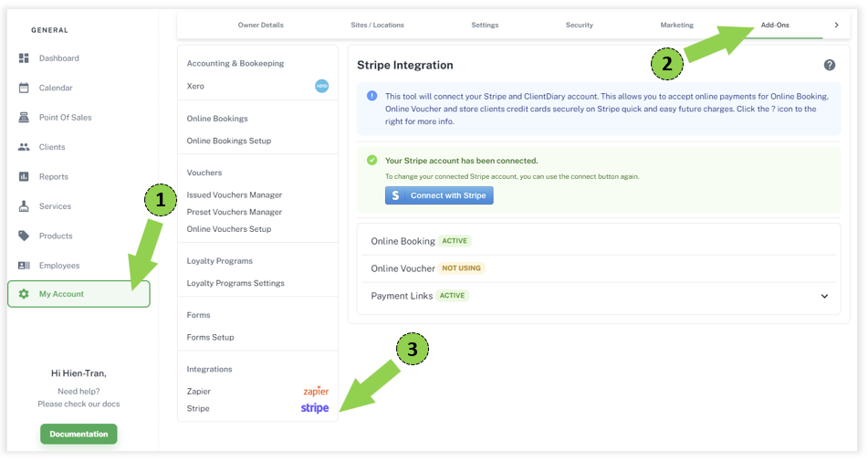Click the Online Voucher row
The height and width of the screenshot is (462, 868).
pos(403,268)
